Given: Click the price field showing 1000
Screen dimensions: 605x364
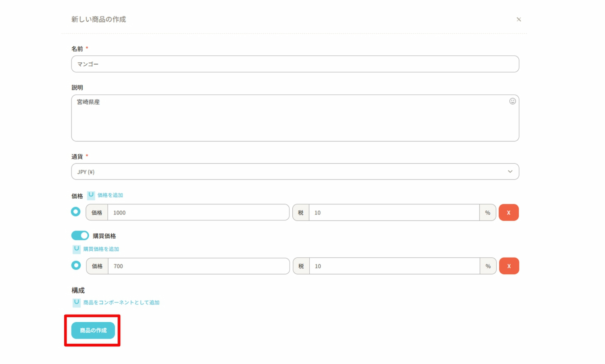Looking at the screenshot, I should (198, 212).
